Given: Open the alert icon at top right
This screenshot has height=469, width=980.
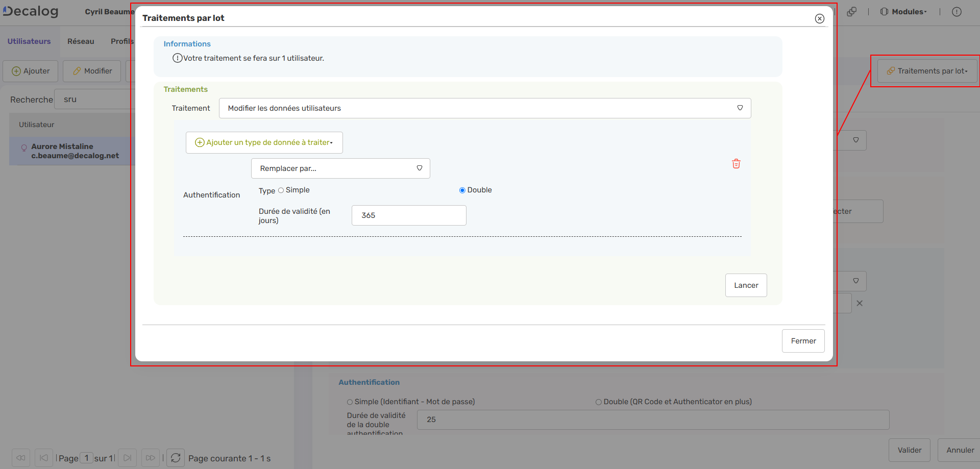Looking at the screenshot, I should (x=958, y=11).
